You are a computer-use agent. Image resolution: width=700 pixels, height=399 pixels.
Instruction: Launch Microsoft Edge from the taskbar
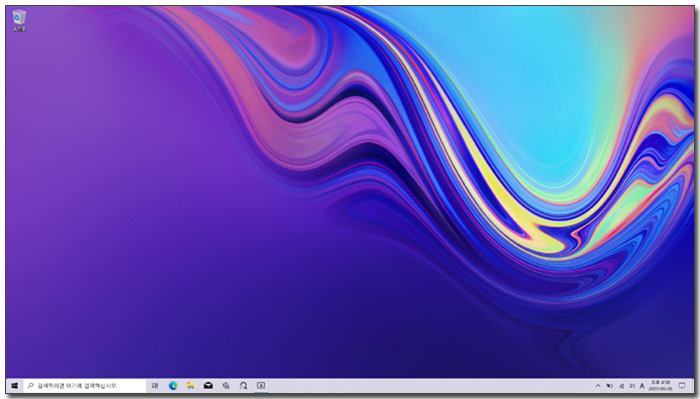pyautogui.click(x=173, y=386)
